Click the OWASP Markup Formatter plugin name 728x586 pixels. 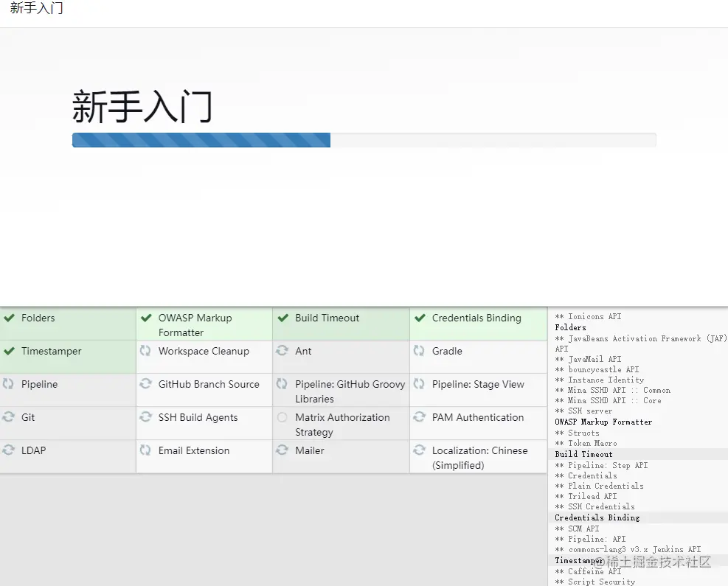coord(195,325)
